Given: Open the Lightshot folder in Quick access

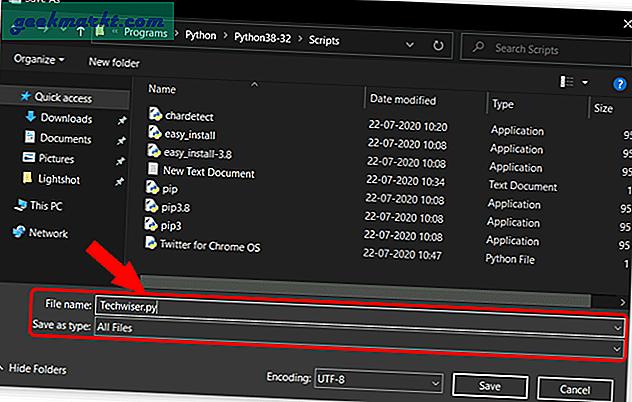Looking at the screenshot, I should pos(65,180).
